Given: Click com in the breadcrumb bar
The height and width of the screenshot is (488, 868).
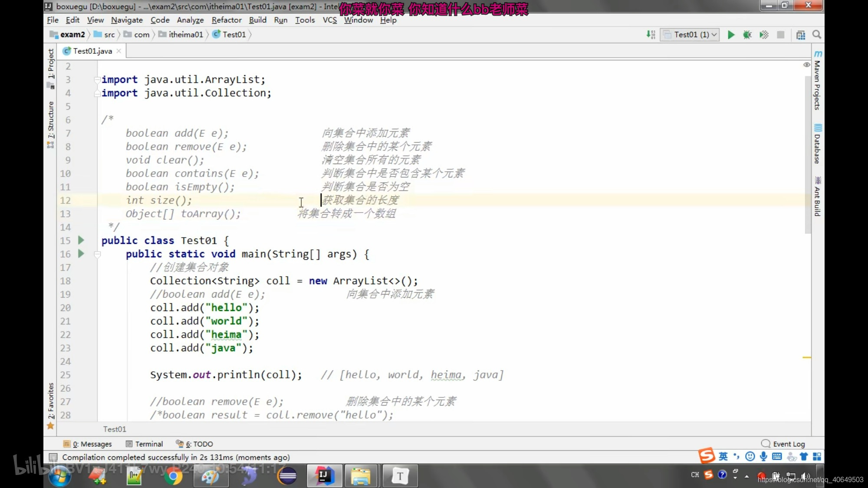Looking at the screenshot, I should 137,35.
